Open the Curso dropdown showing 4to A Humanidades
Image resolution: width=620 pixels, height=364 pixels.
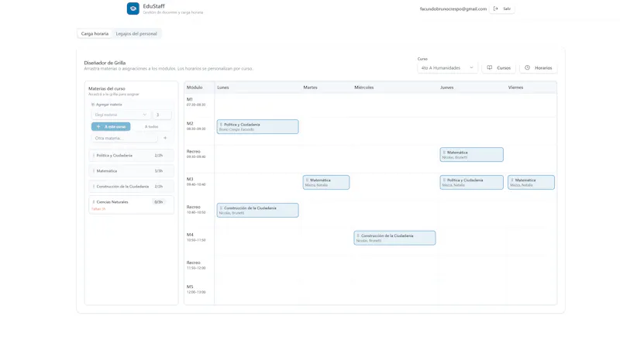447,68
